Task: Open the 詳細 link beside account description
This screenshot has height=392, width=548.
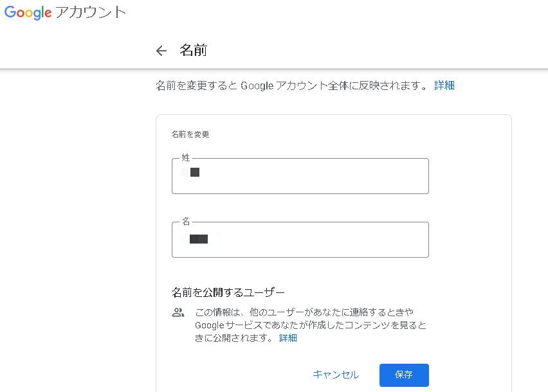Action: [444, 85]
